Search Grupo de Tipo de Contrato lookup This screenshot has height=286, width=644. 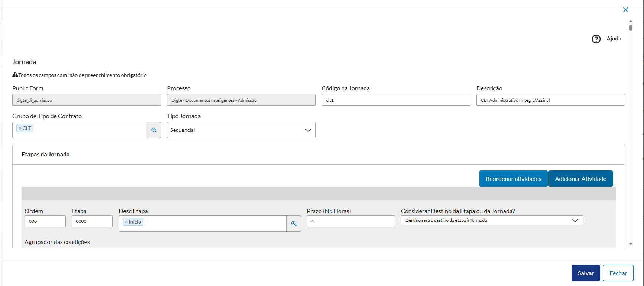pyautogui.click(x=153, y=130)
